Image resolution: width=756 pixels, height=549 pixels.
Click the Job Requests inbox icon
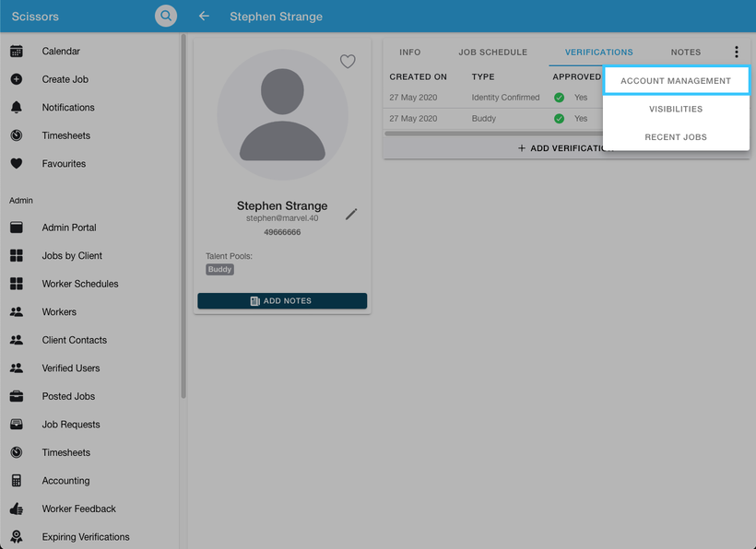pos(17,425)
